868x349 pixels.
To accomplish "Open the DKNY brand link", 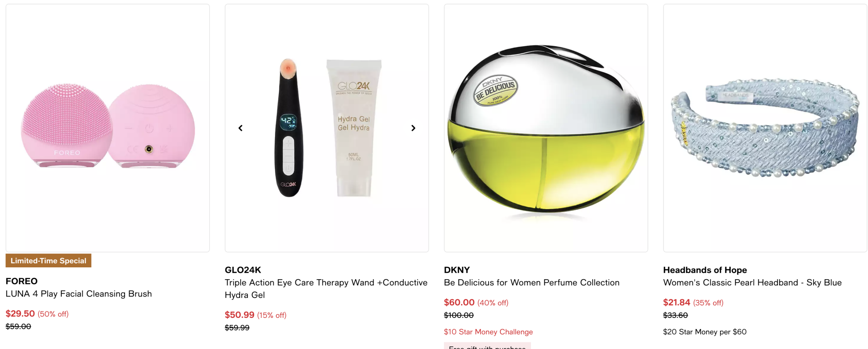I will pos(457,270).
